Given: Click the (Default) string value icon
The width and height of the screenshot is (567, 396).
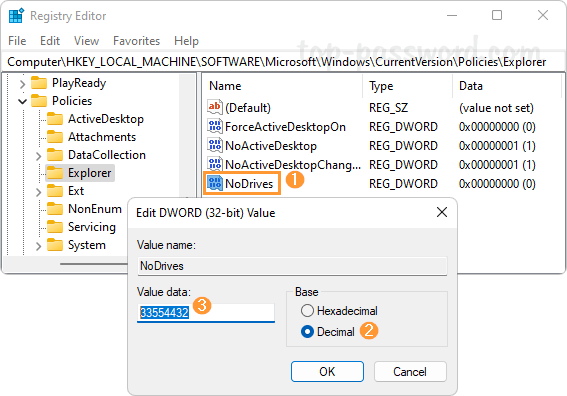Looking at the screenshot, I should [214, 107].
